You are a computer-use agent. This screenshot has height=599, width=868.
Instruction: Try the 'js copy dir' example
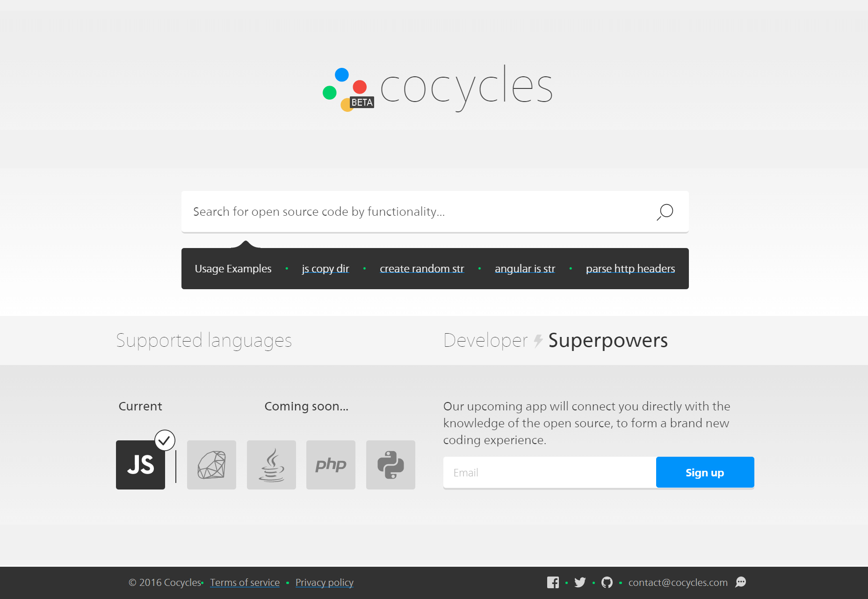[x=325, y=269]
